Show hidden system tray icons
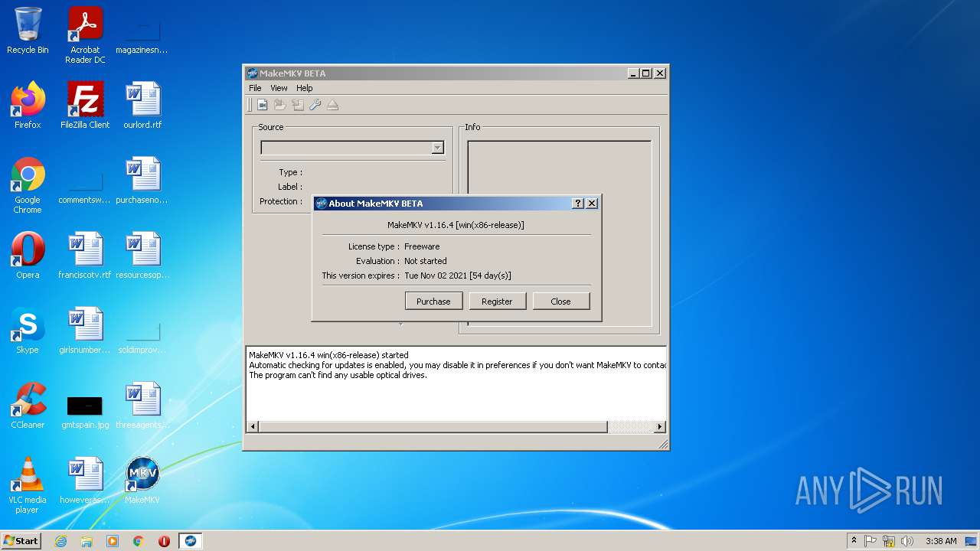980x551 pixels. [854, 540]
